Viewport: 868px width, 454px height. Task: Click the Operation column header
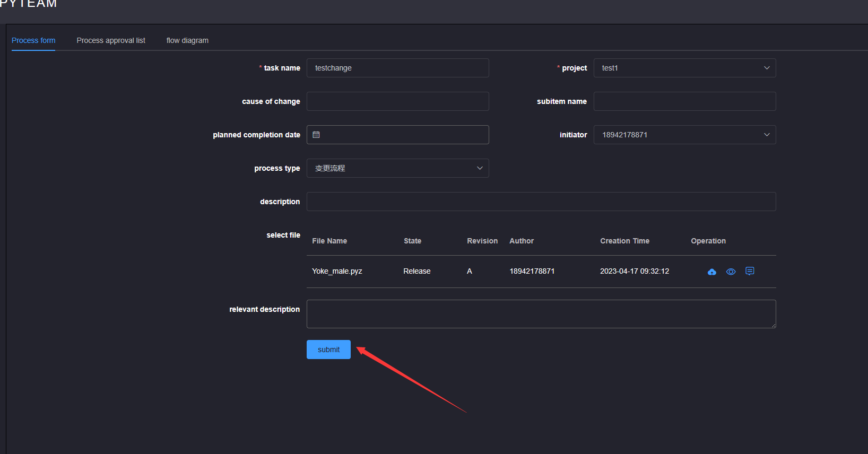[708, 241]
